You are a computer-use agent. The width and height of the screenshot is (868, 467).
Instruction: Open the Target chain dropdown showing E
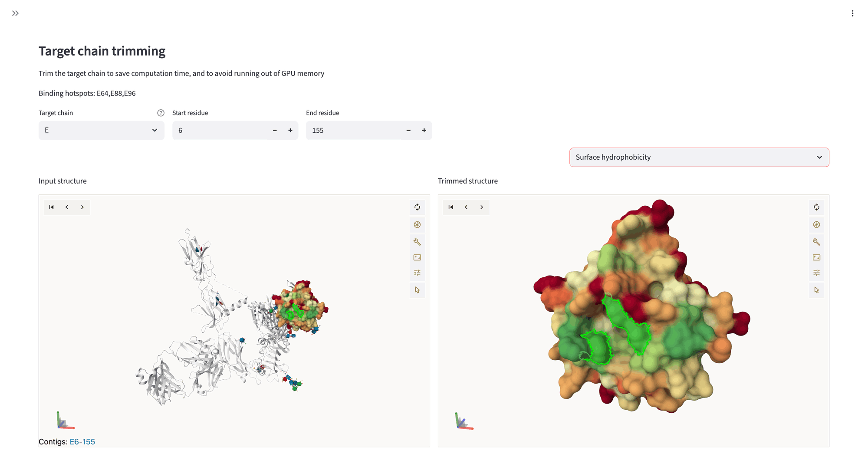pyautogui.click(x=101, y=130)
